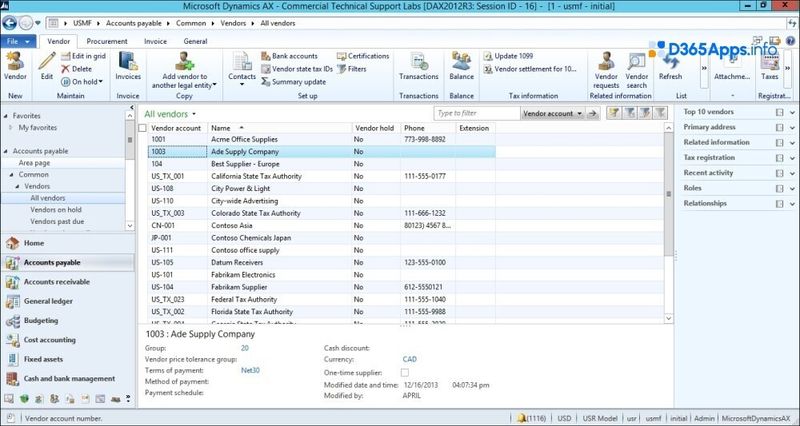Click Accounts payable in breadcrumb
Screen dimensions: 800x426
coord(134,23)
